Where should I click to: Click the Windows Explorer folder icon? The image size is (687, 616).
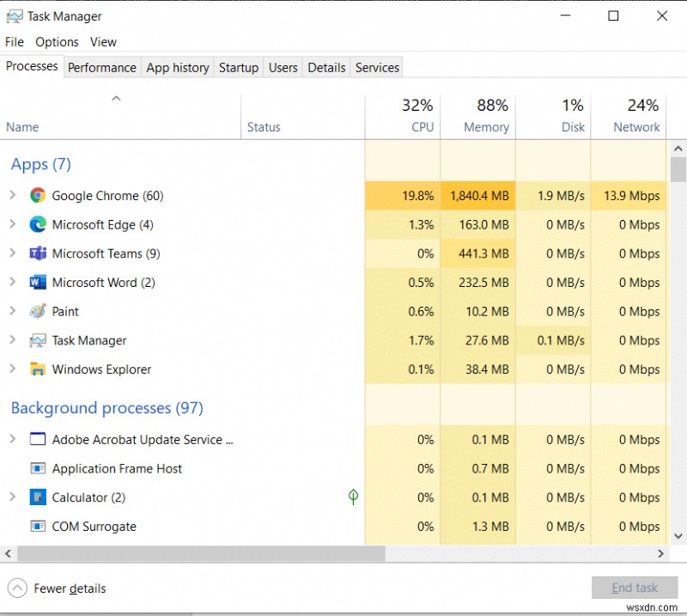tap(38, 369)
